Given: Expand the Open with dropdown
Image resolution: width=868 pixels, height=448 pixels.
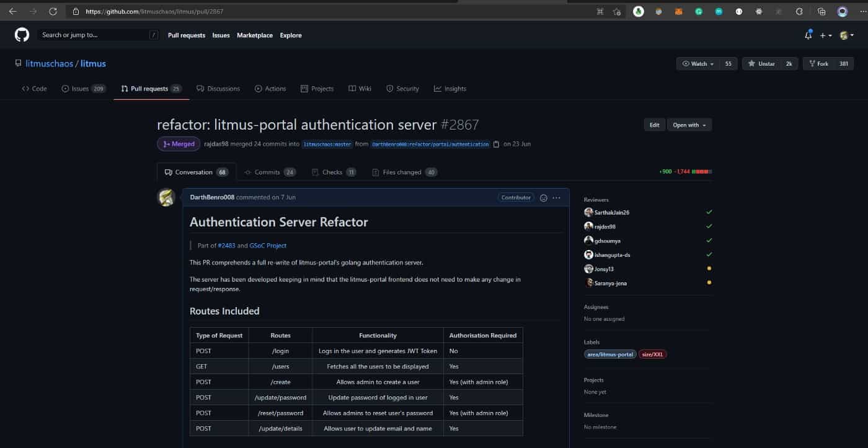Looking at the screenshot, I should pyautogui.click(x=689, y=125).
